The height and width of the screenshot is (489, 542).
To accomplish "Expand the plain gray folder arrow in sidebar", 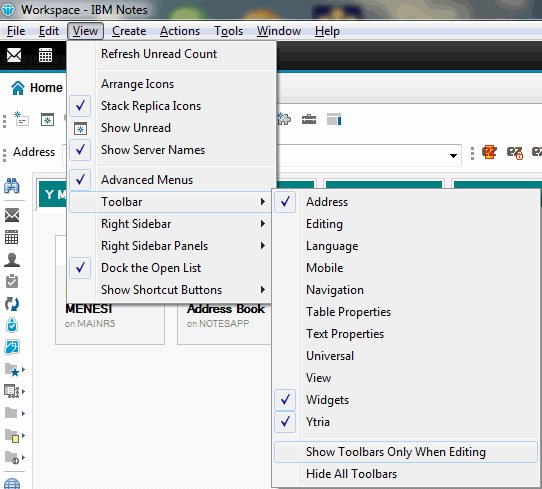I will [24, 413].
